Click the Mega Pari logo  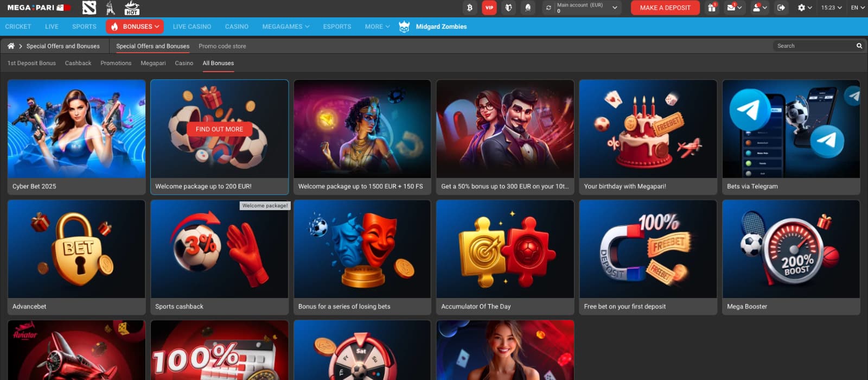(x=39, y=8)
